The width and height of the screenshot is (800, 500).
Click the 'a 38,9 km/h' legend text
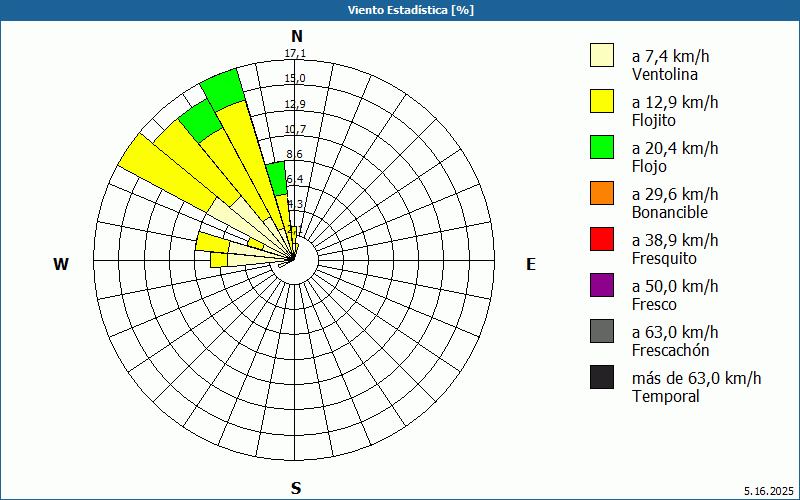[x=675, y=240]
